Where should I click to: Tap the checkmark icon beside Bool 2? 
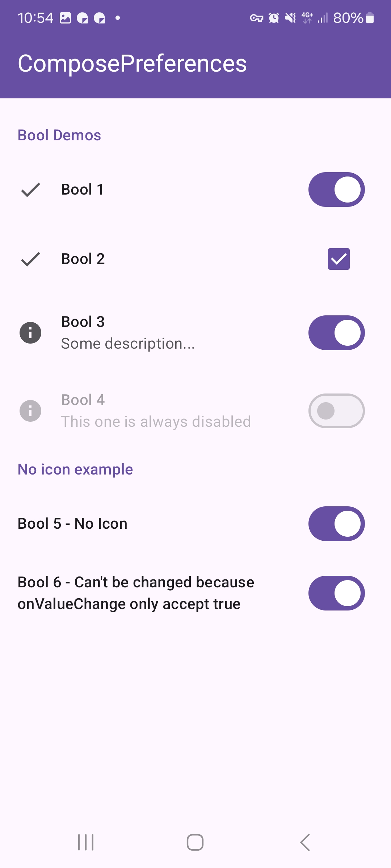click(x=30, y=259)
